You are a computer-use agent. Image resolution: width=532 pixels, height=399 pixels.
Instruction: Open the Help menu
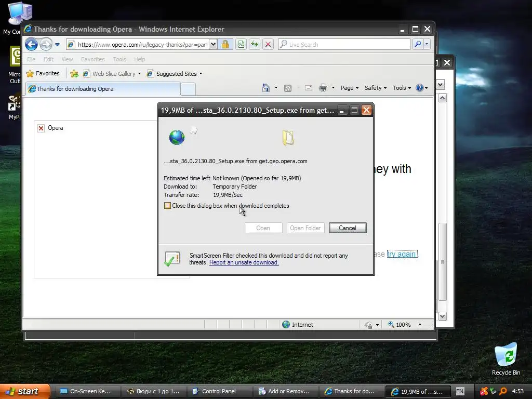(139, 59)
